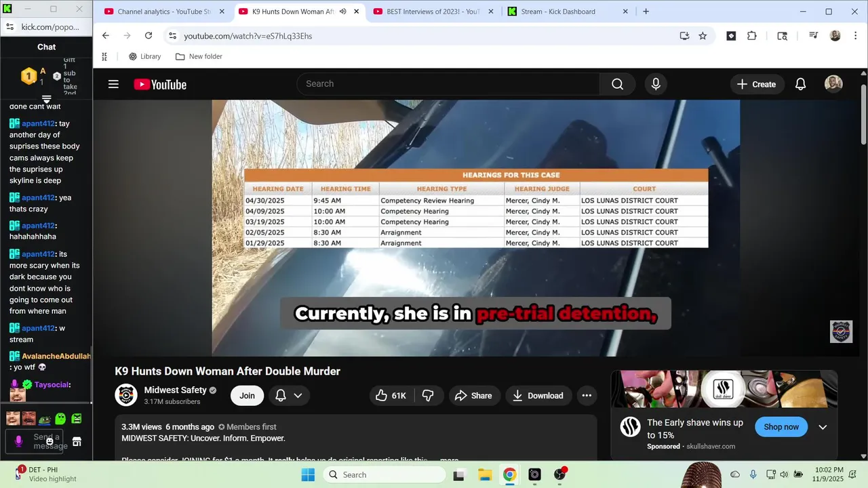
Task: Click the skullshaver ad thumbnail image
Action: point(724,389)
